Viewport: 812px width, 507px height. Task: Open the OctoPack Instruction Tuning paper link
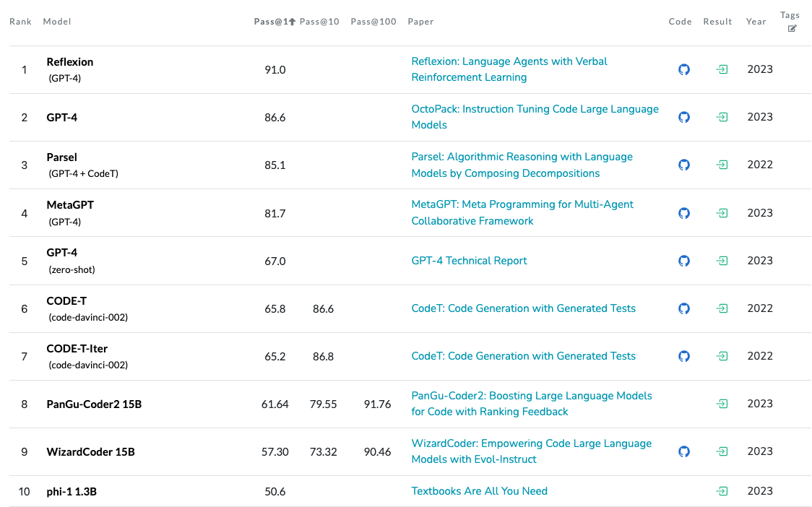coord(535,117)
